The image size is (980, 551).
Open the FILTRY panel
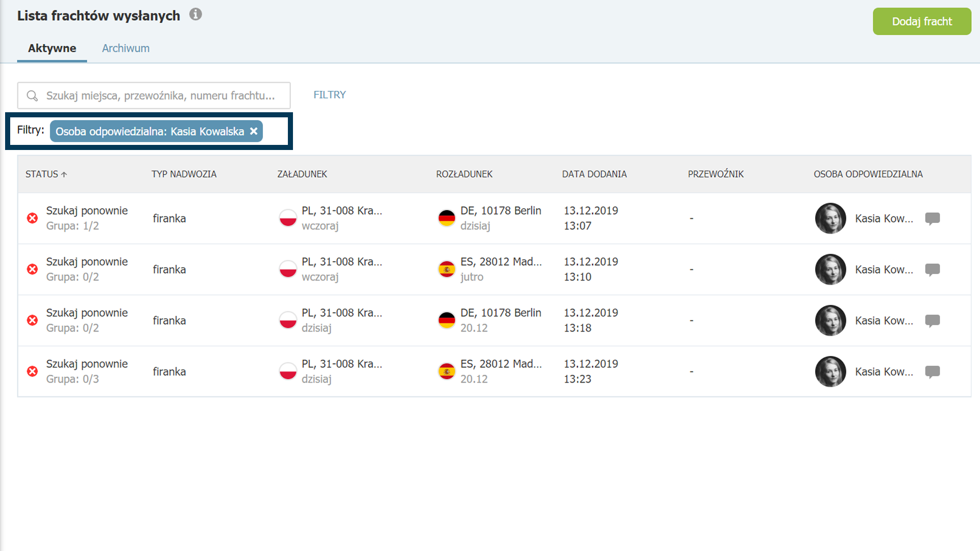pyautogui.click(x=329, y=95)
